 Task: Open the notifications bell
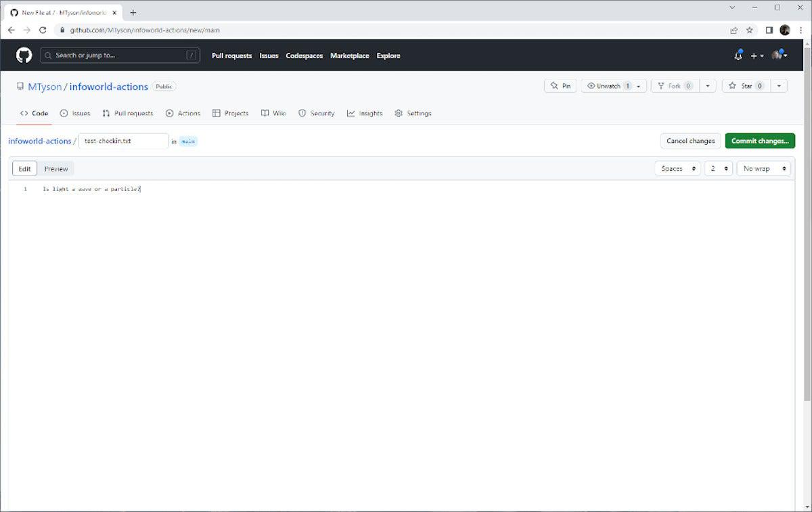738,56
